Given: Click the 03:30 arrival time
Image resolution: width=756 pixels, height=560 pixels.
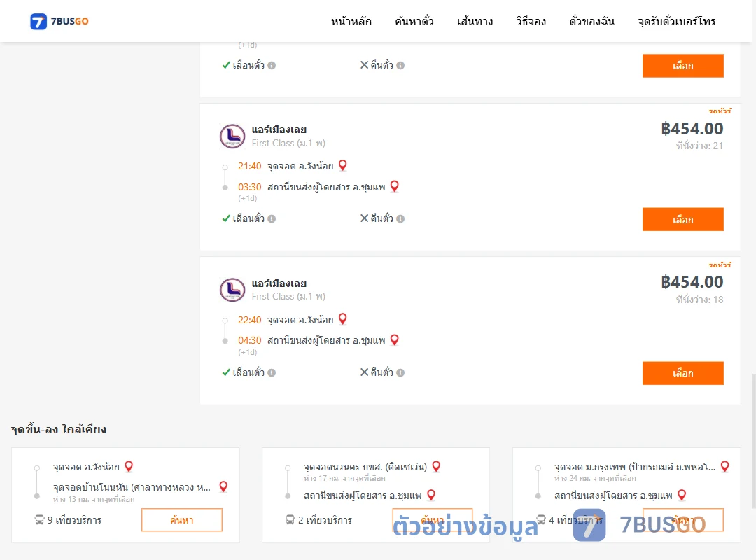Looking at the screenshot, I should coord(250,187).
